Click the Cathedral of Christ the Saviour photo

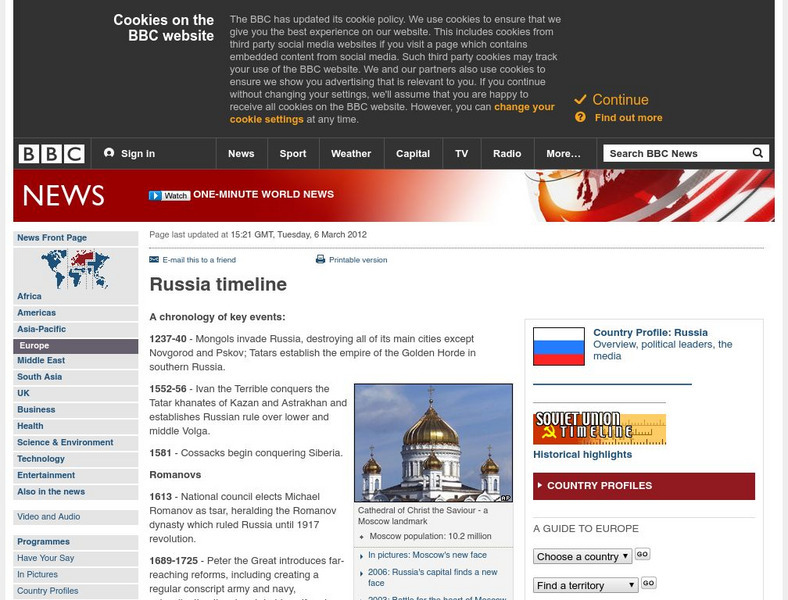(433, 443)
